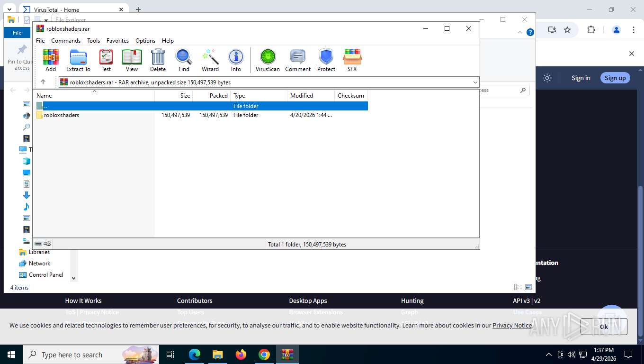
Task: Open the View toolbar icon
Action: [132, 60]
